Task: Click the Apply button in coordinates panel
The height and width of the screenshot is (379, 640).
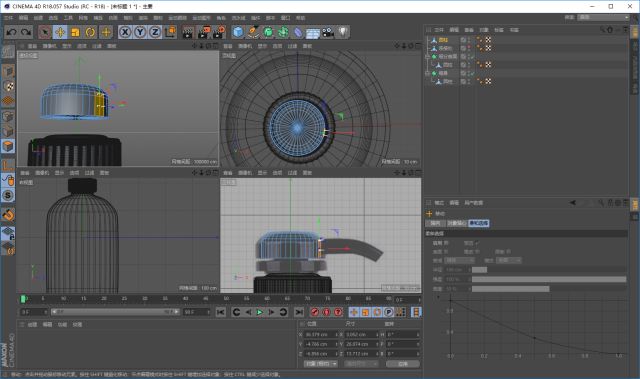Action: (x=403, y=363)
